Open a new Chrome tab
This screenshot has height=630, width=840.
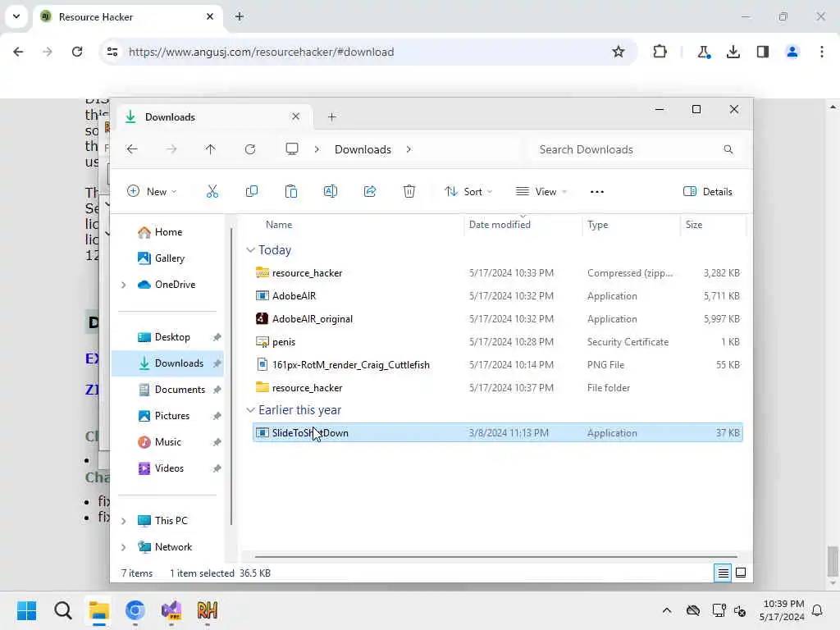[x=240, y=16]
